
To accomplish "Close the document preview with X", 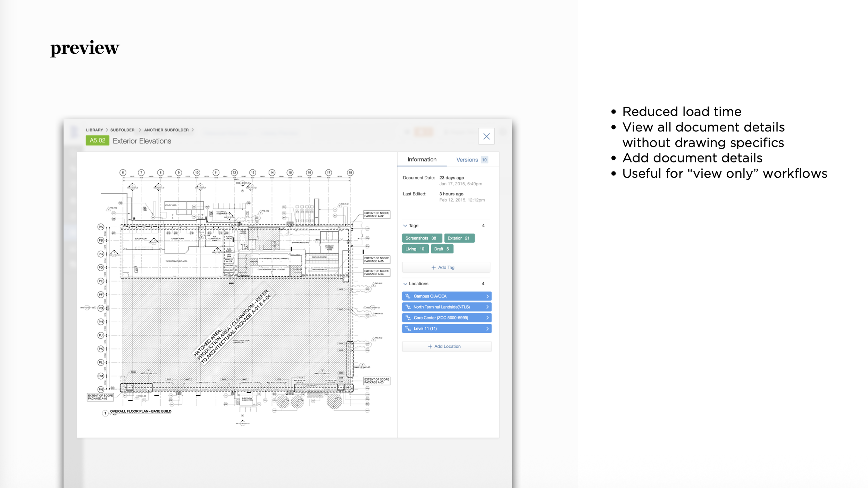I will pos(486,136).
